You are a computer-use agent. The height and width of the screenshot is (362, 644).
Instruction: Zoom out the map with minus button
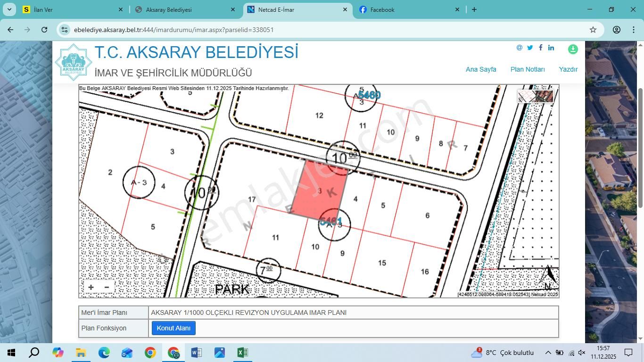pos(107,287)
